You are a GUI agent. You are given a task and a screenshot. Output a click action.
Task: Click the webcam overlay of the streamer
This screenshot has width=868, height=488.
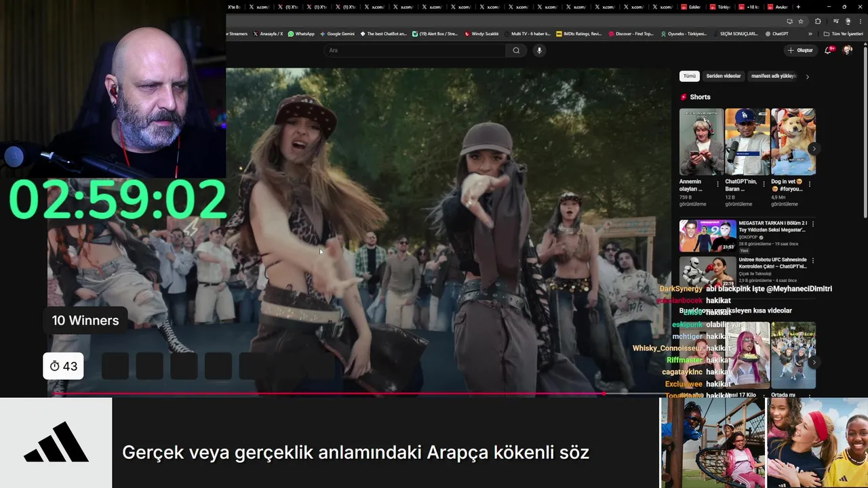(x=113, y=89)
